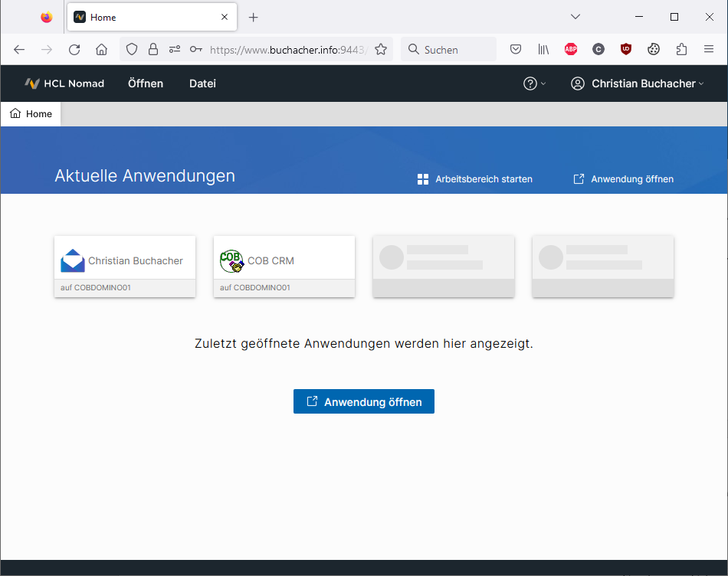Screen dimensions: 728x576
Task: Bookmark this page with the star icon
Action: tap(381, 49)
